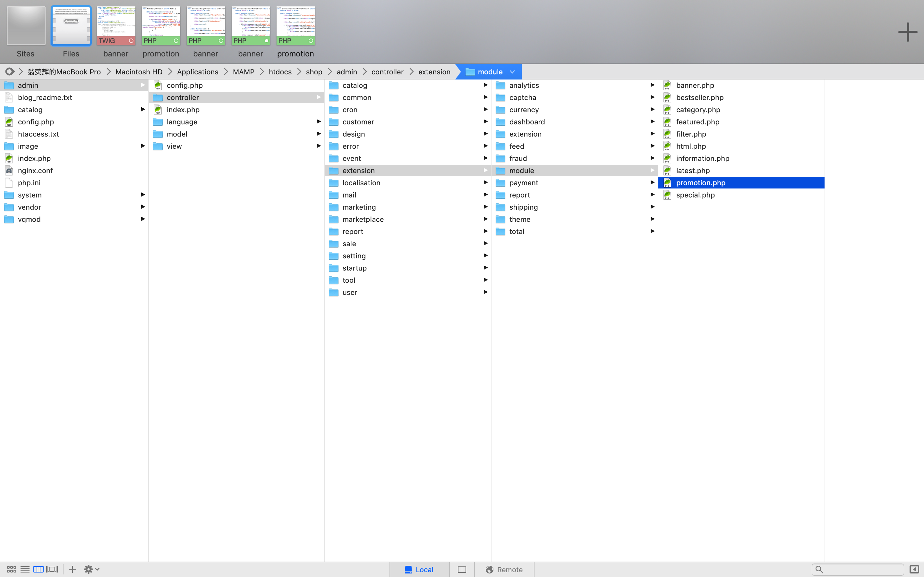Open the module path dropdown chevron
The image size is (924, 577).
(512, 72)
